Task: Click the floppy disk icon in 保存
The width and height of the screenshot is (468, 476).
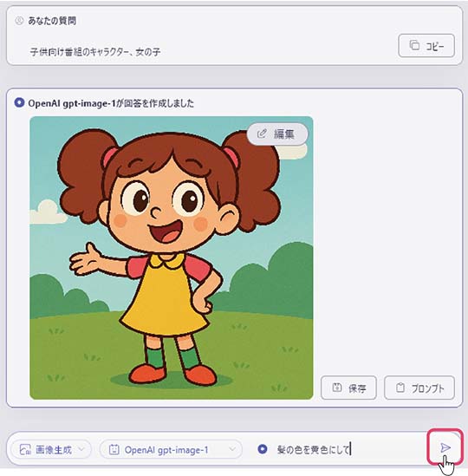Action: click(337, 388)
